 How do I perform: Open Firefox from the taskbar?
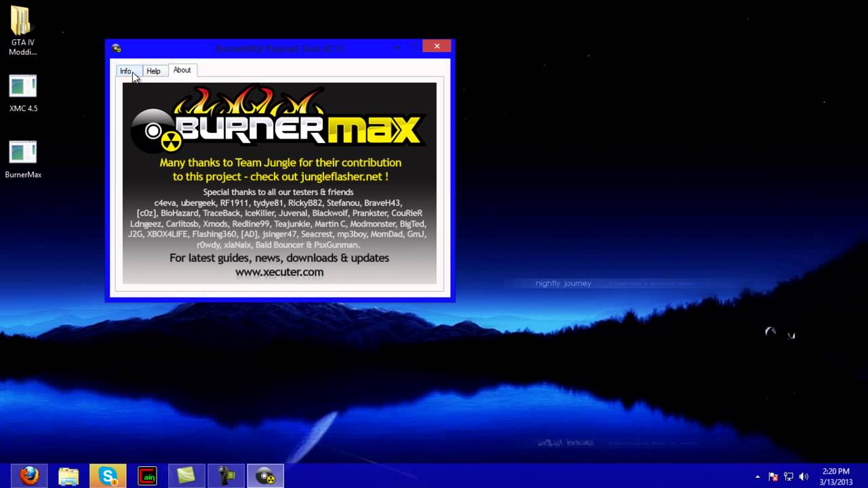(29, 476)
